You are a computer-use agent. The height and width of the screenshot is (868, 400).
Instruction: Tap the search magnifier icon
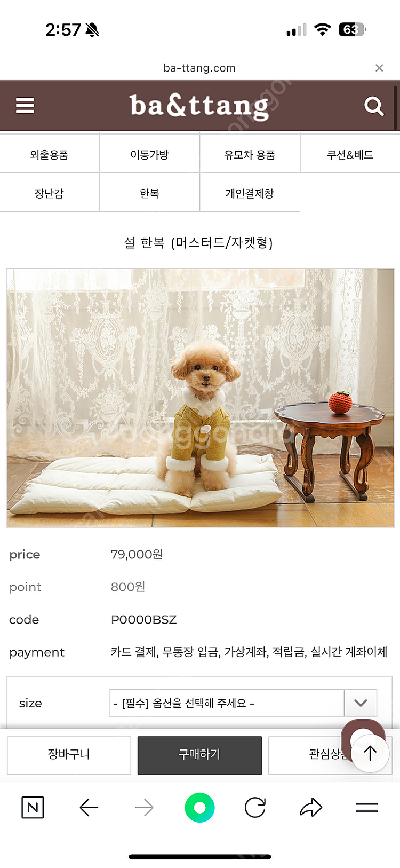point(374,106)
